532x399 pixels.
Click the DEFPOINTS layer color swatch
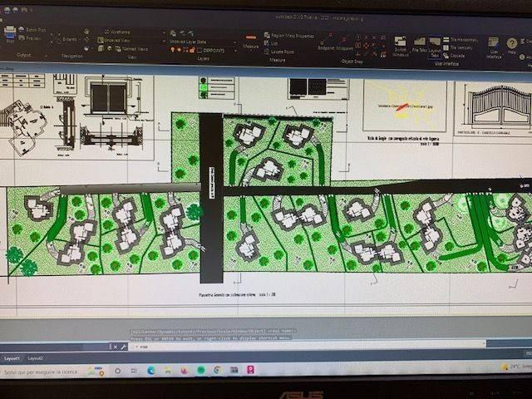point(199,49)
